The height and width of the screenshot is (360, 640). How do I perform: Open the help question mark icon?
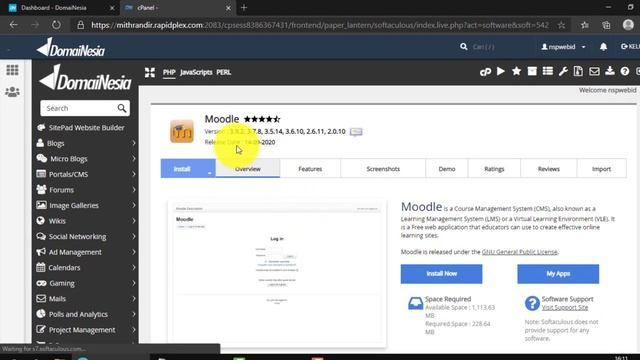point(625,72)
